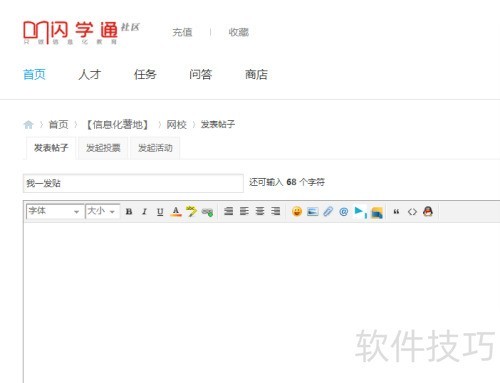The width and height of the screenshot is (500, 383).
Task: Click the clear formatting icon
Action: (x=191, y=211)
